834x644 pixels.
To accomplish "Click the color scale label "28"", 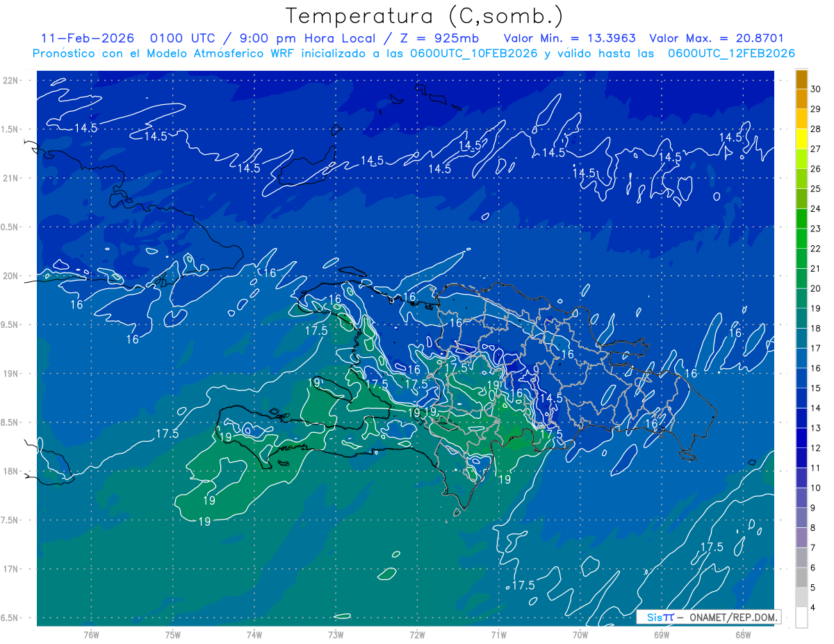I will pos(816,129).
